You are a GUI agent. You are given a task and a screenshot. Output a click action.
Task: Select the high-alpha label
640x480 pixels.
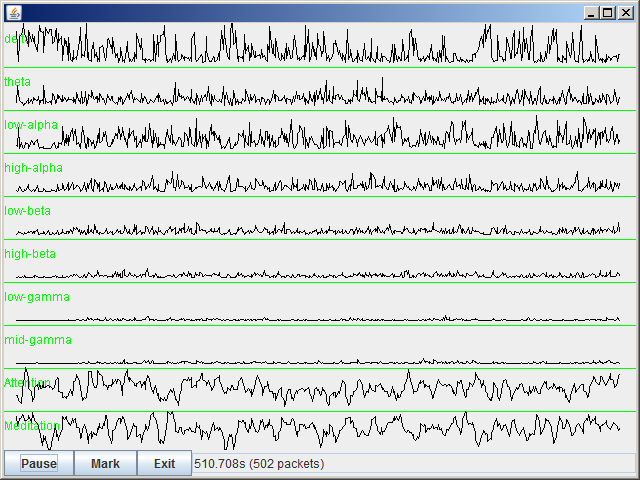click(33, 168)
